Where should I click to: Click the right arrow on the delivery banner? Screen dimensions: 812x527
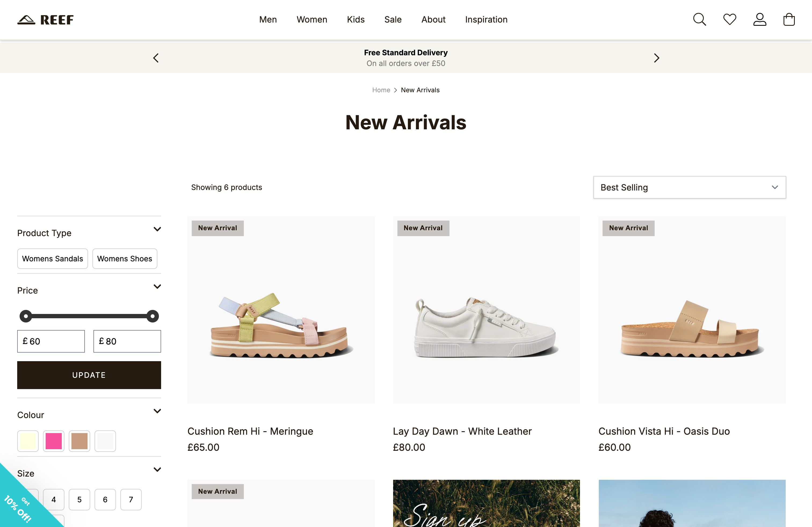click(x=656, y=58)
